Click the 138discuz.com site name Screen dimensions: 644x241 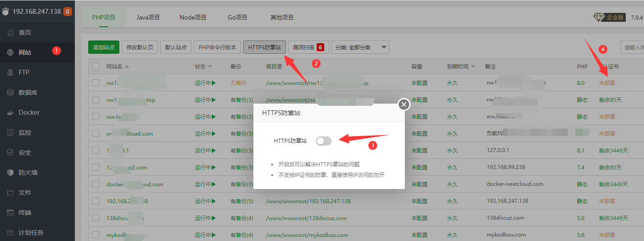[125, 218]
